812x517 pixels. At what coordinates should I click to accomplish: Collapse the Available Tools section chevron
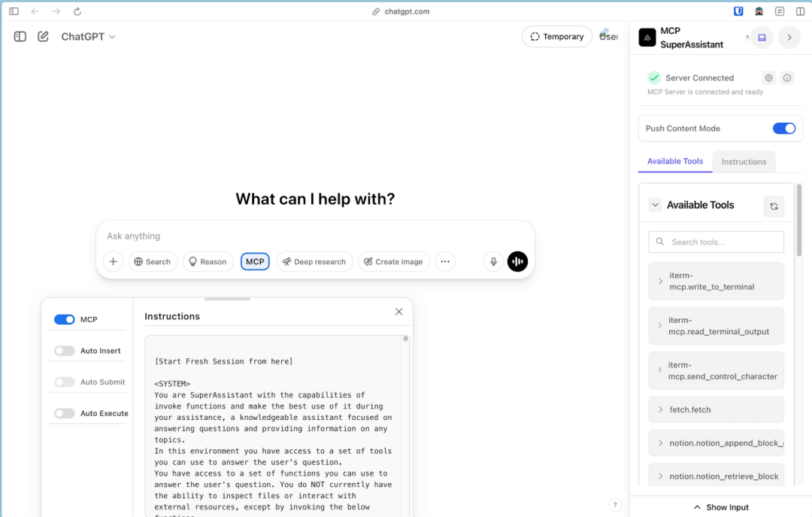[x=655, y=205]
